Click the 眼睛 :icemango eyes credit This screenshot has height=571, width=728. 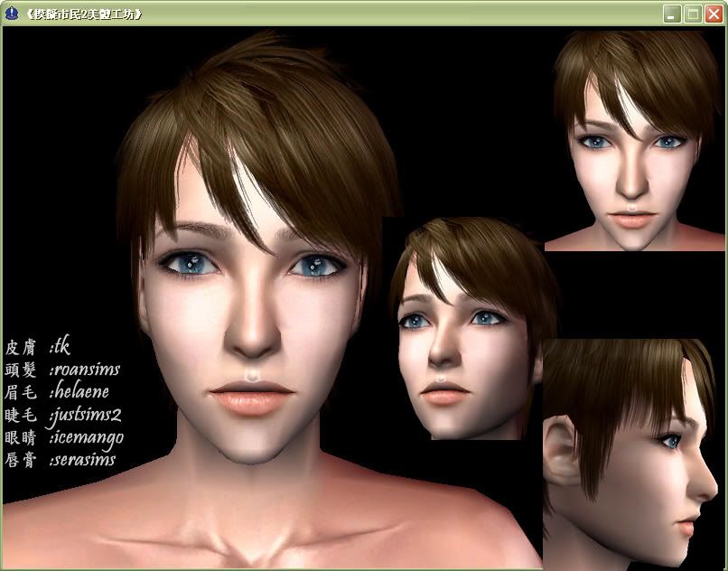[x=64, y=437]
